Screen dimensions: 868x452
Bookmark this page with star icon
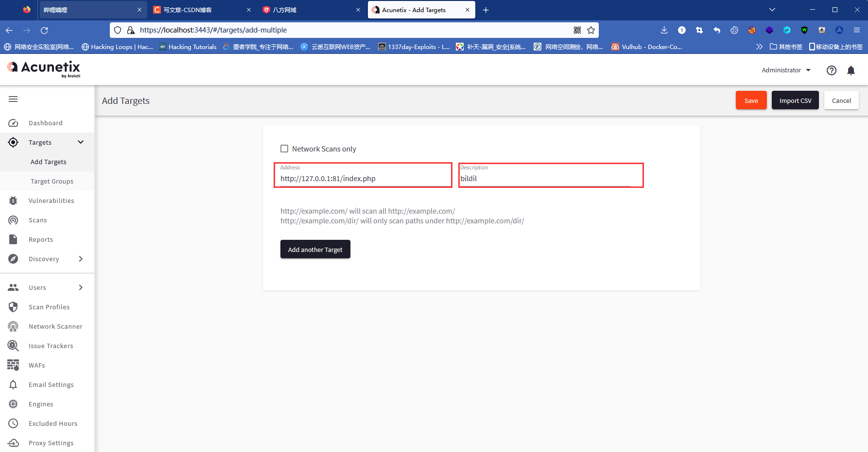(591, 30)
